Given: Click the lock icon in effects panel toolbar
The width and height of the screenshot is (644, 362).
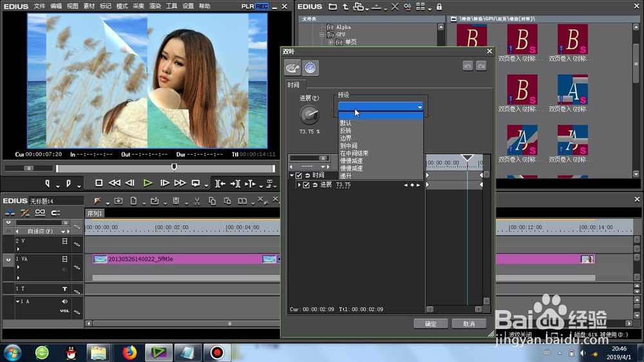Looking at the screenshot, I should pos(439,6).
